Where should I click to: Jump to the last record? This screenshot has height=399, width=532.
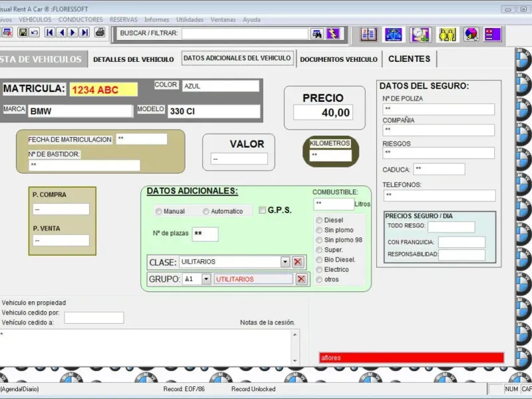click(x=84, y=33)
